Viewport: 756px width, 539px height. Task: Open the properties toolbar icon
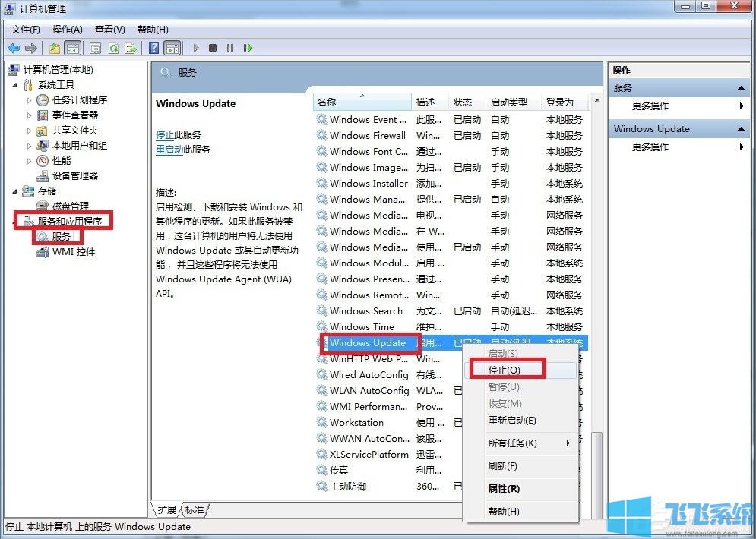(95, 48)
